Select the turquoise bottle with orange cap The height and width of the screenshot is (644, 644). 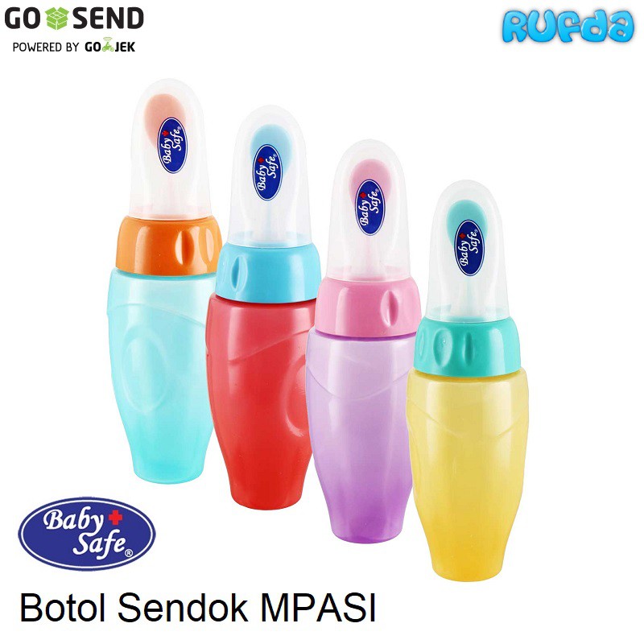164,281
